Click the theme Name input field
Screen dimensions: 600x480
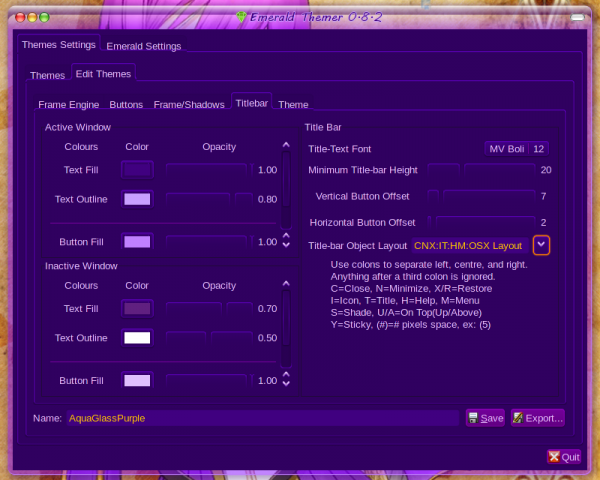(263, 418)
